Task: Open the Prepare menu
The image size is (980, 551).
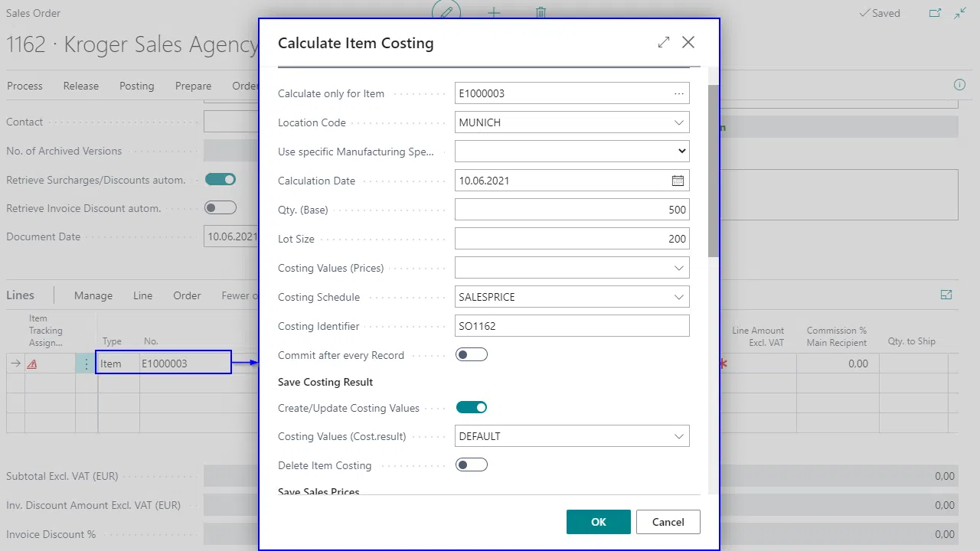Action: (x=193, y=86)
